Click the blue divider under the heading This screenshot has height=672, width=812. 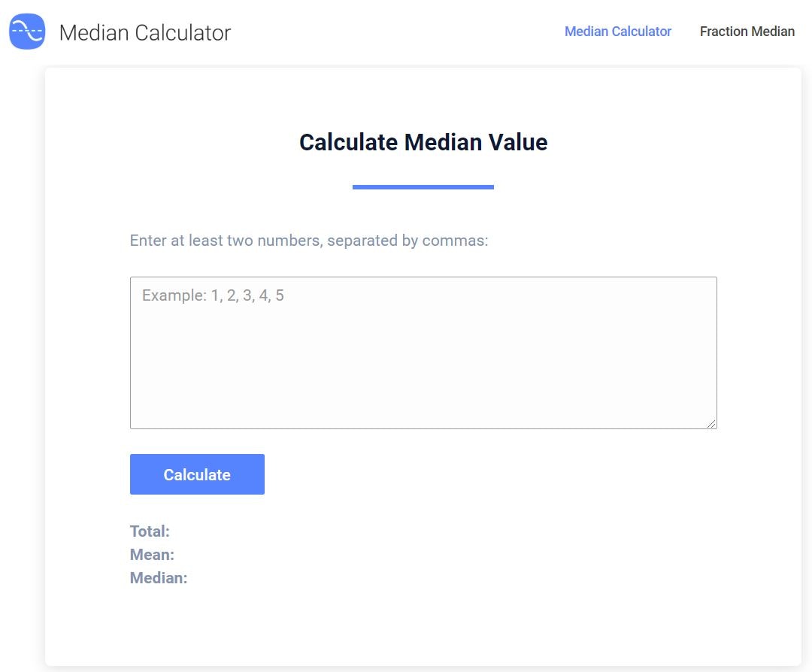point(423,185)
